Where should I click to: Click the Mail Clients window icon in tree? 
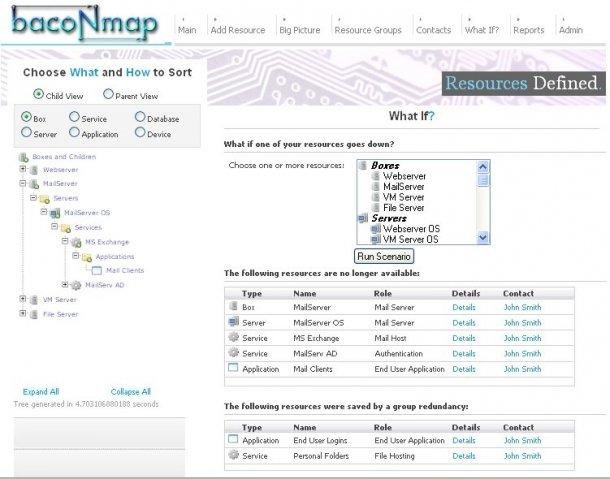point(97,270)
